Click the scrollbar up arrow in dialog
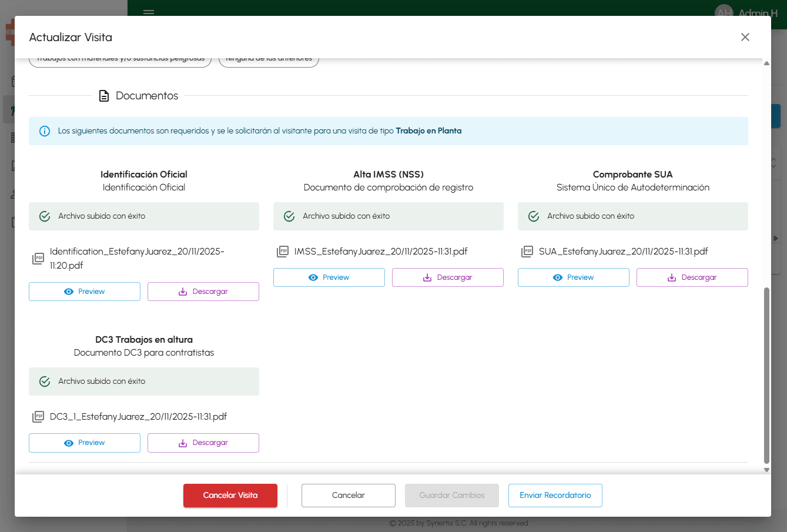Screen dimensions: 787x532 coord(766,63)
